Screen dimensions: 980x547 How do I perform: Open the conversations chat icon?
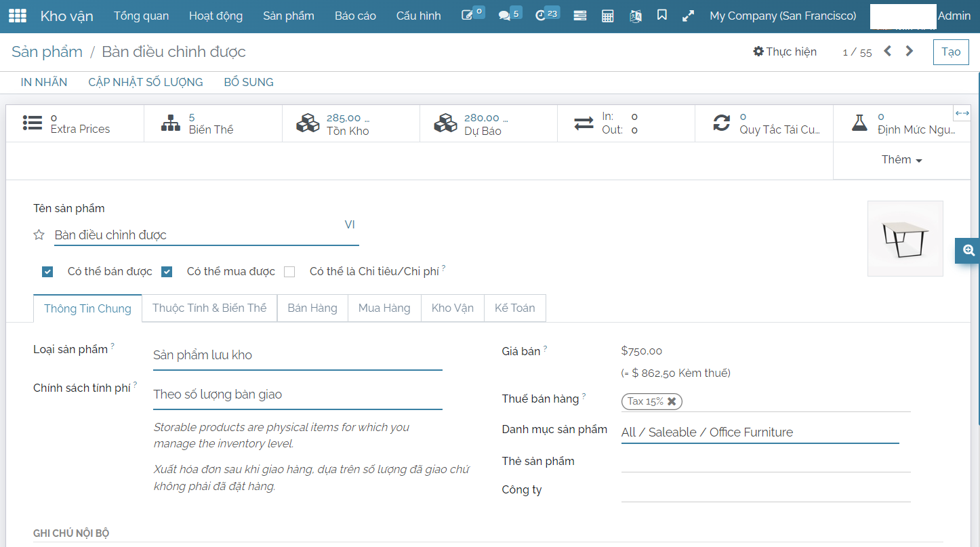(x=504, y=16)
